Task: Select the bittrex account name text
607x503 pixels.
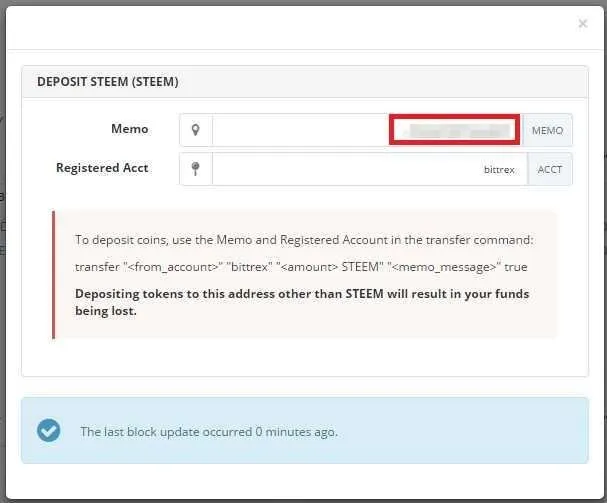Action: tap(499, 170)
